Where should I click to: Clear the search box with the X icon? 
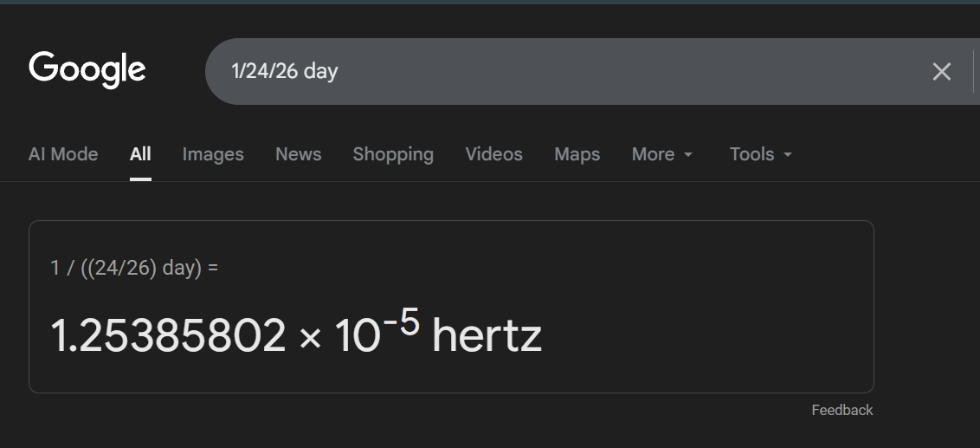click(941, 72)
